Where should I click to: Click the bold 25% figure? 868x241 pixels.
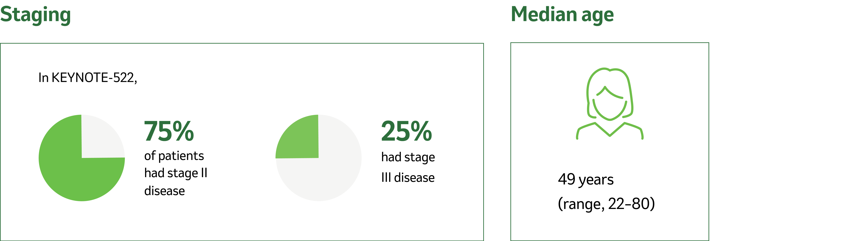click(x=406, y=131)
